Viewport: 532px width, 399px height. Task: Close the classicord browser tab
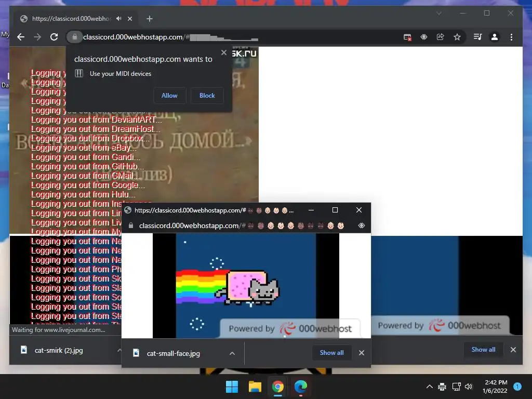click(129, 19)
